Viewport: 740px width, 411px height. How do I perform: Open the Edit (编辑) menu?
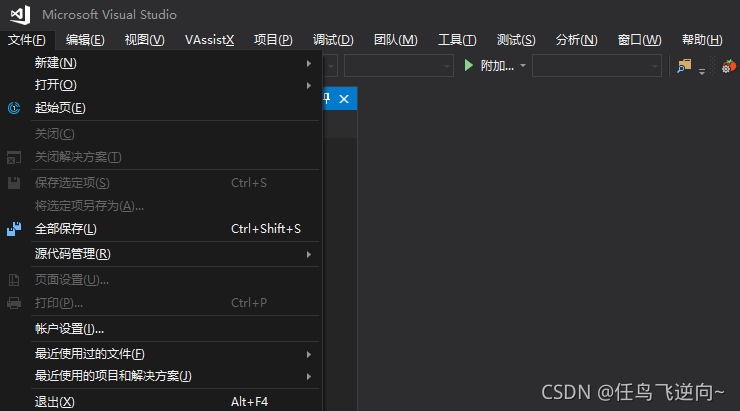pyautogui.click(x=85, y=40)
